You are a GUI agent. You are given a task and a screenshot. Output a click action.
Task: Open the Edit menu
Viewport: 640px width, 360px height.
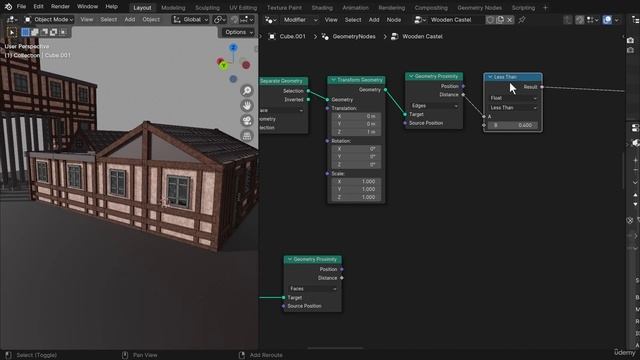38,7
